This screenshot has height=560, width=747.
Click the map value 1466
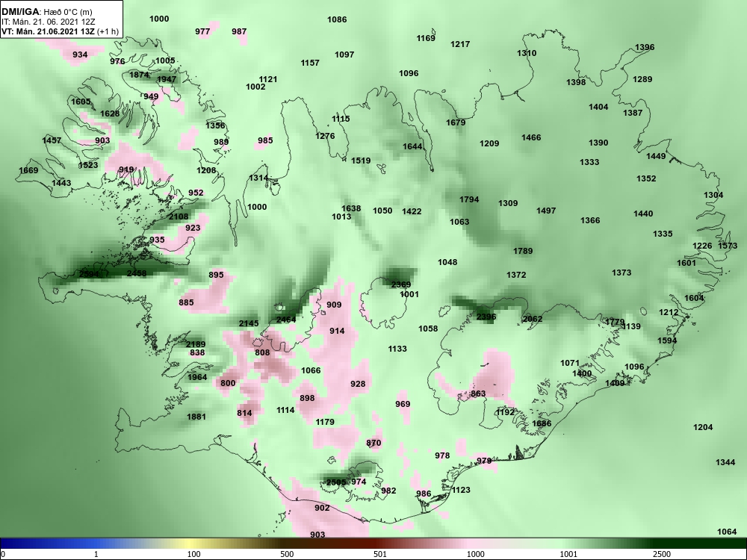click(x=531, y=137)
